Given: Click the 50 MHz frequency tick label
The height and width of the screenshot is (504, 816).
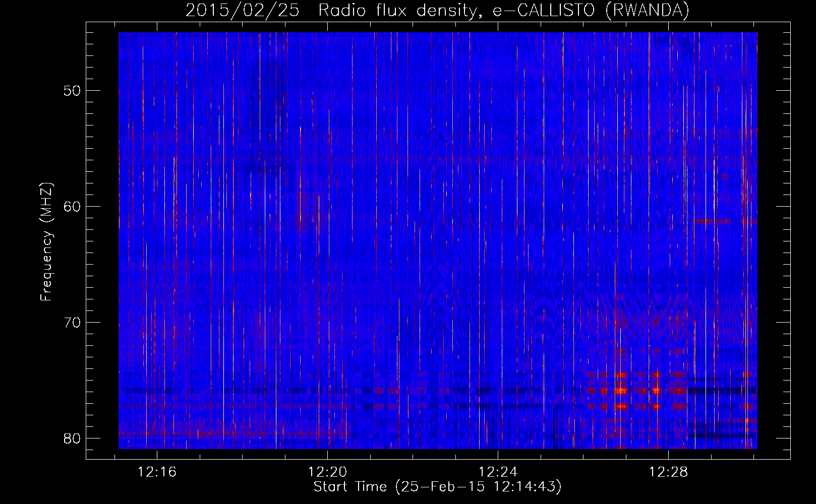Looking at the screenshot, I should (72, 91).
